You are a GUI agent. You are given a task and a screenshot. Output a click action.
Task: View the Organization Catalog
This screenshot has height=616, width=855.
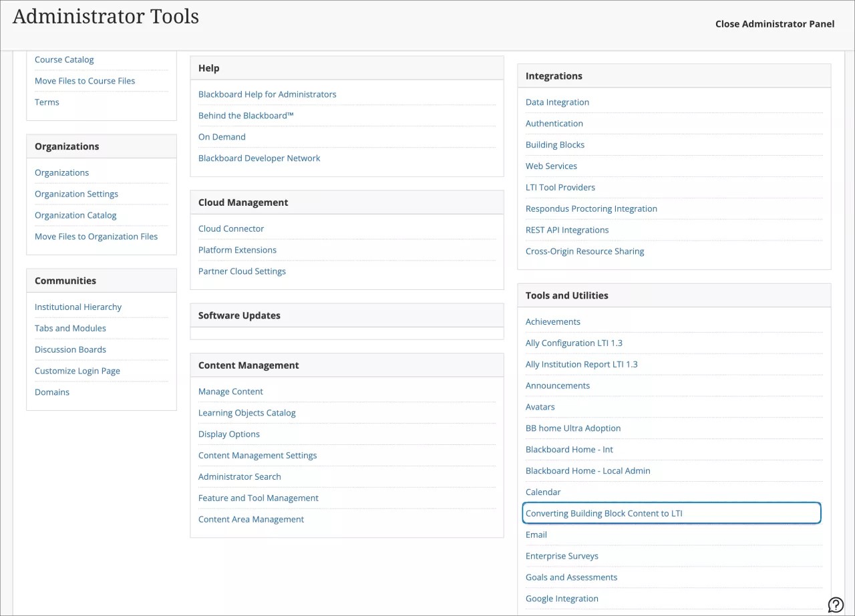coord(75,215)
